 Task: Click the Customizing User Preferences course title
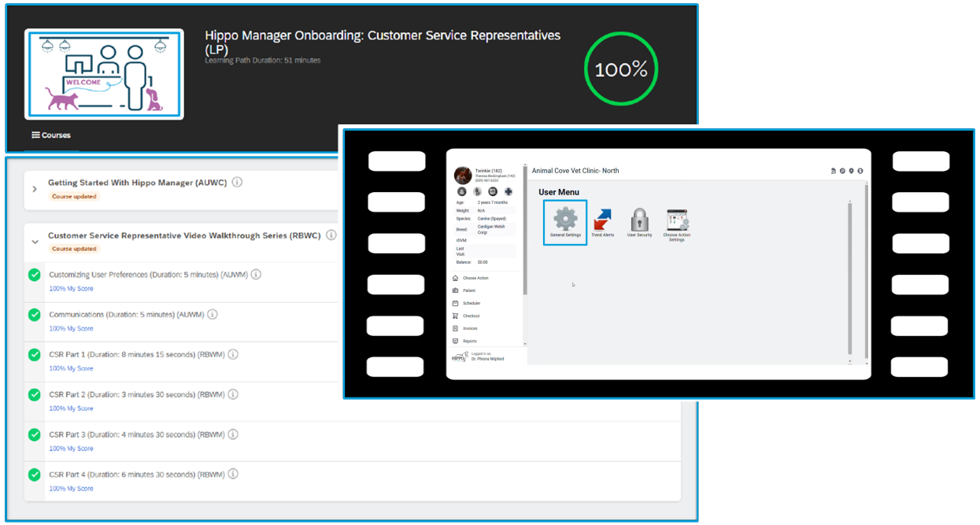coord(148,275)
